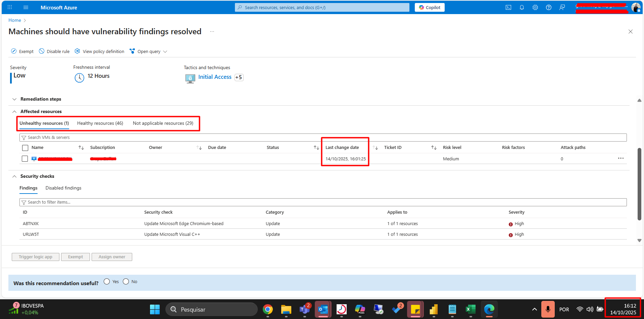The image size is (644, 319).
Task: Open Microsoft Teams from the taskbar
Action: [x=305, y=309]
